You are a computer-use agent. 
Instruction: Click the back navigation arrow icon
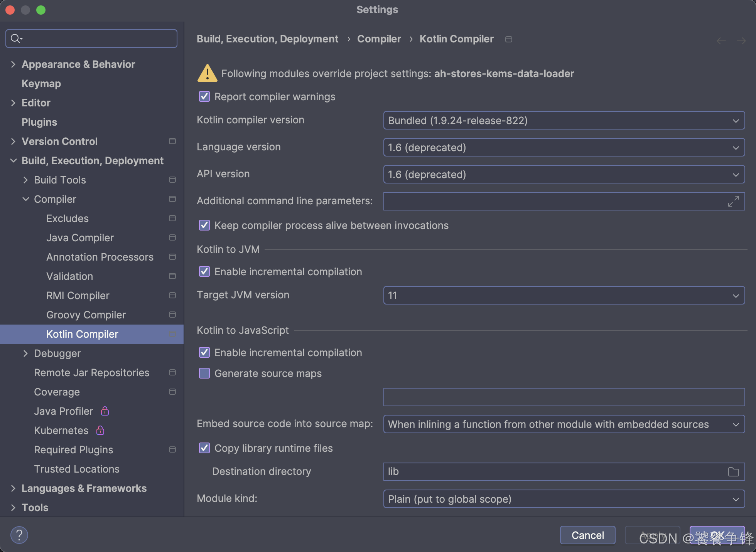(x=721, y=41)
